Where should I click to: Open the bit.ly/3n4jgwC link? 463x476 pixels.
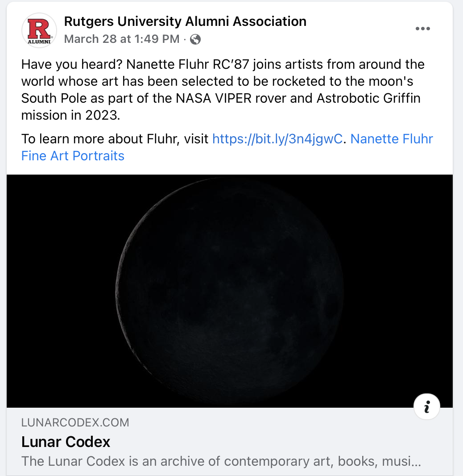277,139
